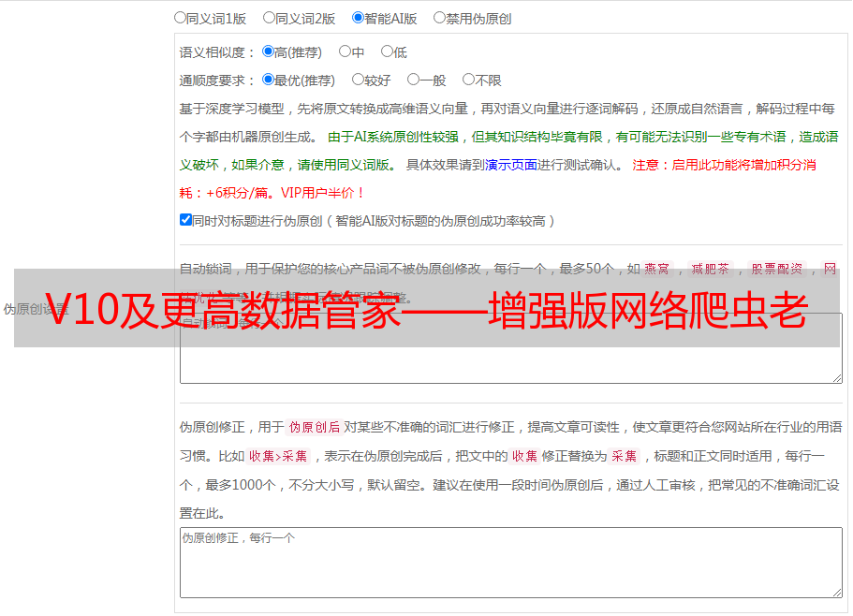Set 通顺度要求 to 最优(推荐)
This screenshot has width=853, height=616.
point(268,80)
